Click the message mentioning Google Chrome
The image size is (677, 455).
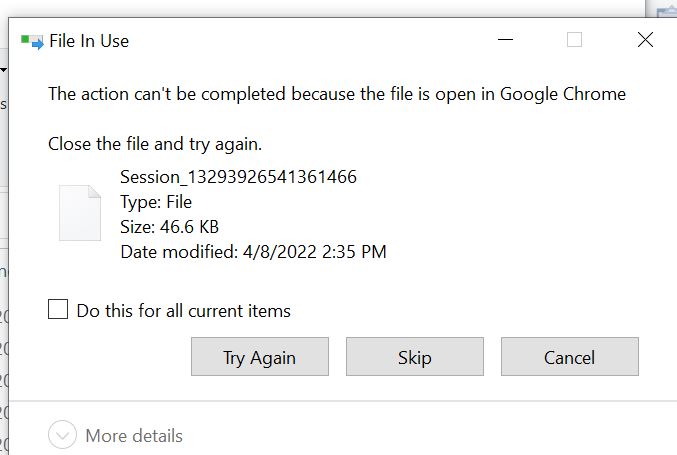tap(337, 94)
